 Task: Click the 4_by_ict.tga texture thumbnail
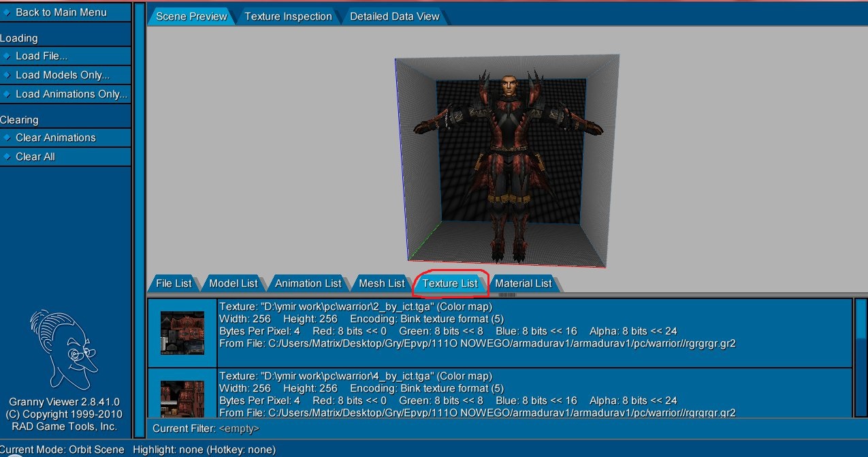pyautogui.click(x=182, y=399)
